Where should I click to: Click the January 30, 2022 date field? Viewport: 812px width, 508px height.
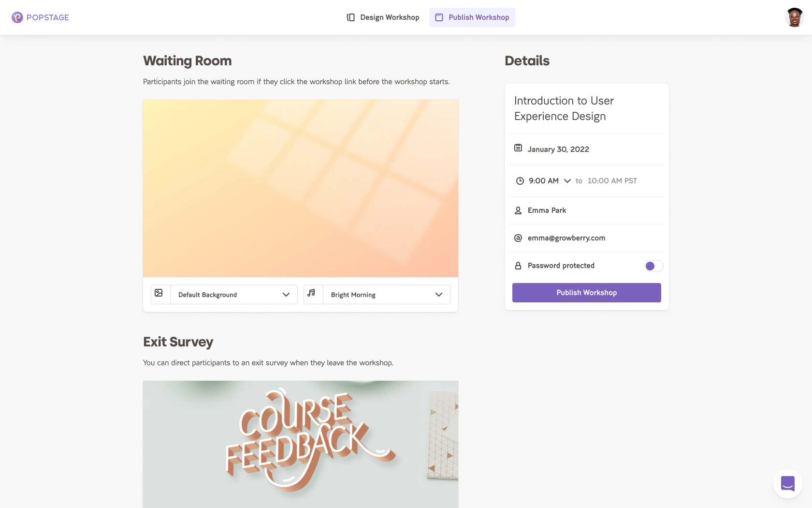(558, 149)
